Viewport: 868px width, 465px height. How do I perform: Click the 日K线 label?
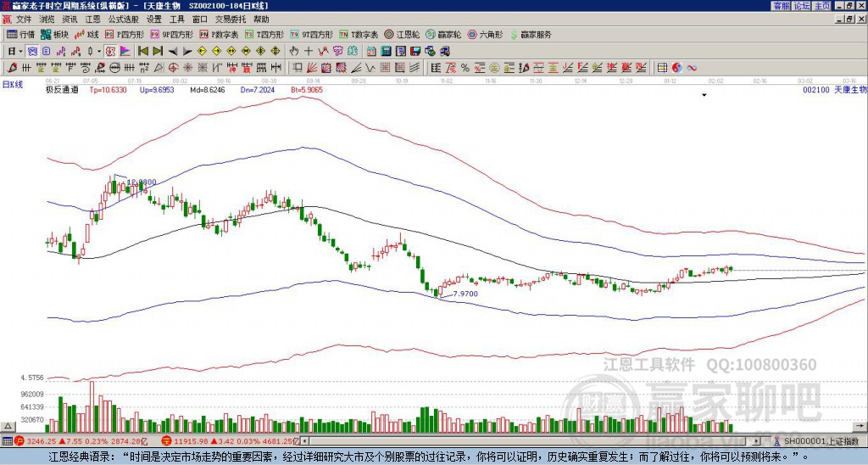[13, 85]
